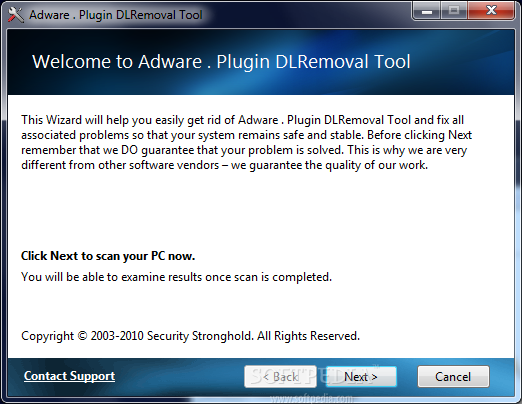Click the copyright Security Stronghold line
Image resolution: width=522 pixels, height=404 pixels.
coord(190,336)
